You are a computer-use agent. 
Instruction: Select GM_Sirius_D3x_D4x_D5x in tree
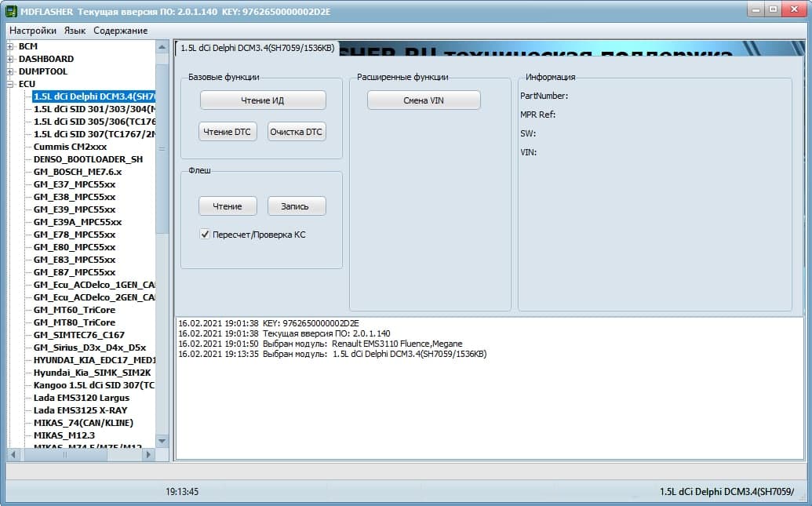click(89, 348)
